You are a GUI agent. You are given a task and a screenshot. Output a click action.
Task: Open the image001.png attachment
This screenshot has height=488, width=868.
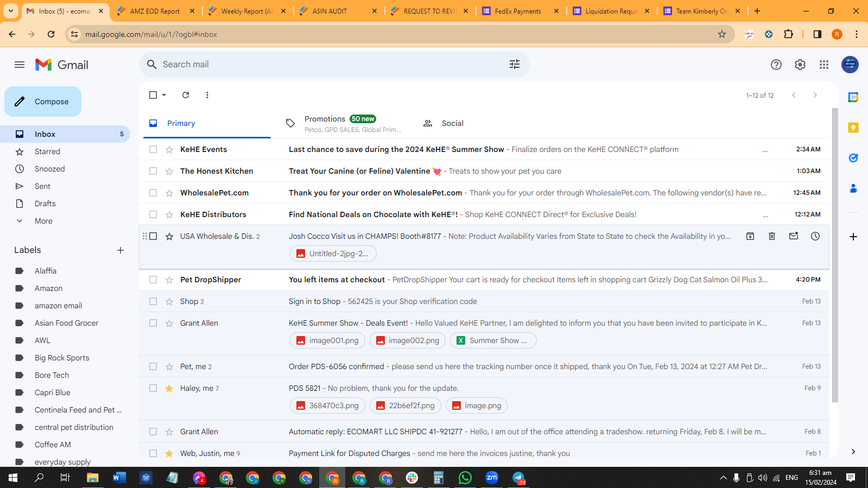pyautogui.click(x=327, y=340)
